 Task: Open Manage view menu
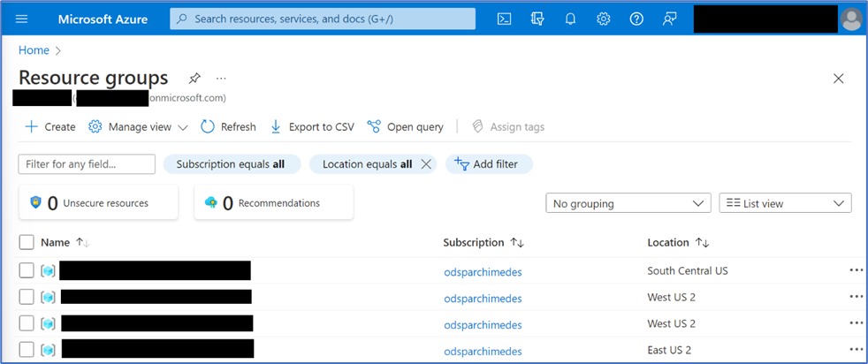coord(139,126)
